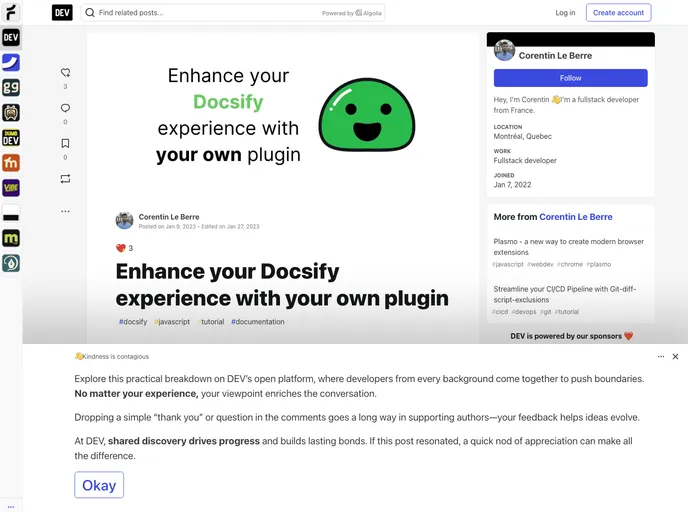
Task: Click the Montréal, Quebec location text
Action: 523,136
